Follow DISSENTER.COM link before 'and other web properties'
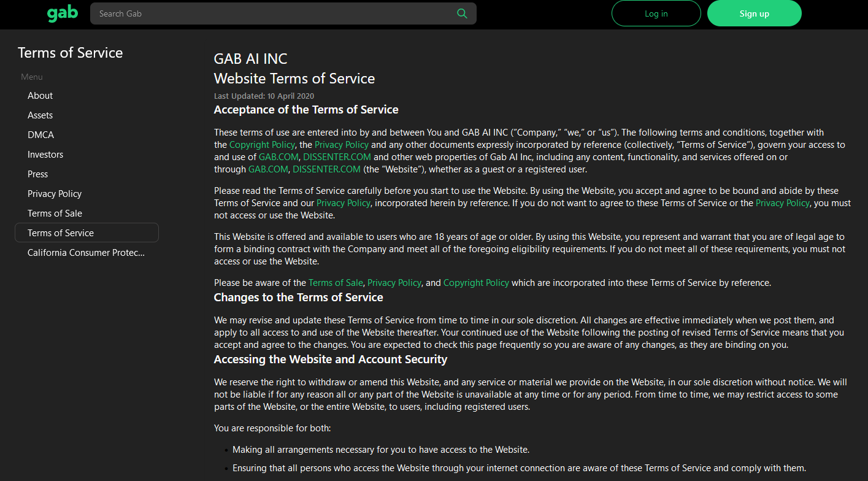This screenshot has height=481, width=868. [x=337, y=157]
